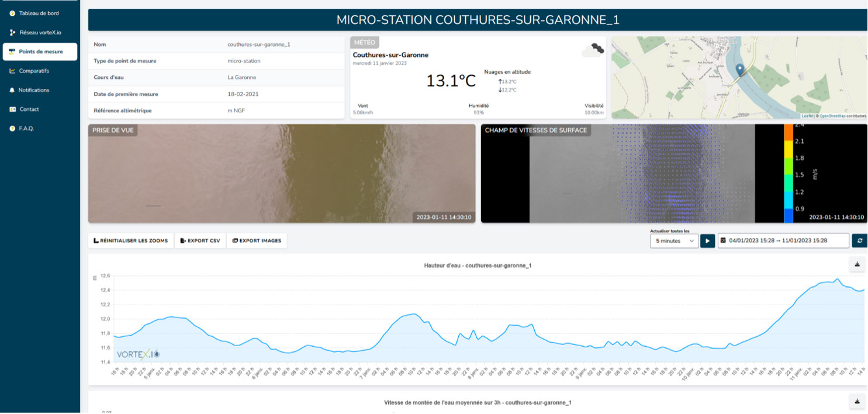
Task: Click the La Garonne watercourse value
Action: [241, 77]
